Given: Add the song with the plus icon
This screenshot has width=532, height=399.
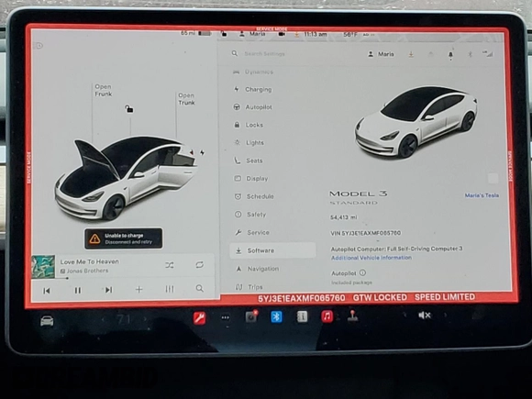Looking at the screenshot, I should [x=139, y=290].
